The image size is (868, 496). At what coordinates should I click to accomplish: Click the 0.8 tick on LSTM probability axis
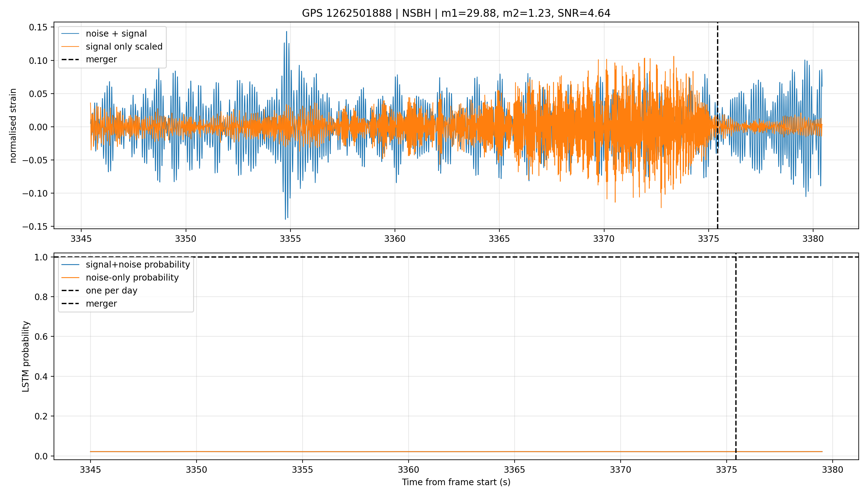(x=42, y=297)
